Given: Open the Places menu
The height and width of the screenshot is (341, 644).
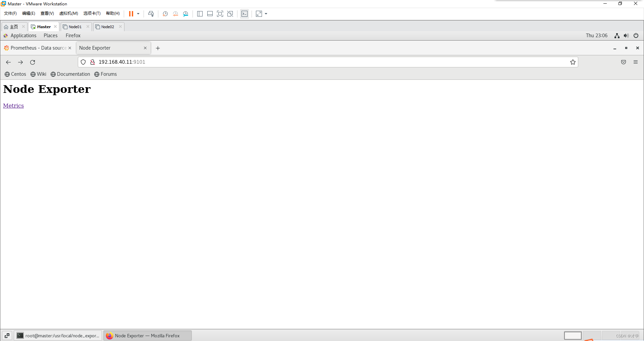Looking at the screenshot, I should [51, 36].
